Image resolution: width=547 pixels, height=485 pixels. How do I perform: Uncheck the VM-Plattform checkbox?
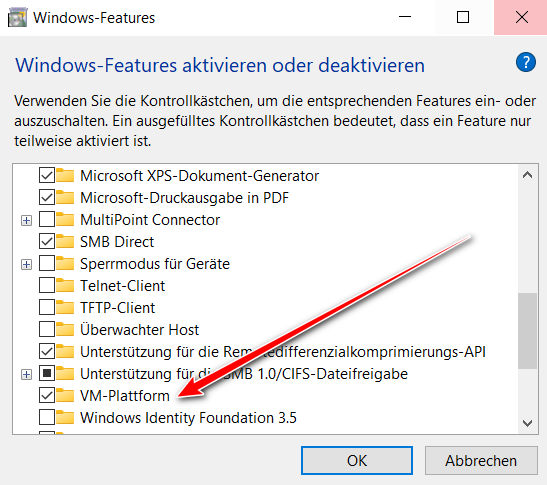tap(47, 395)
